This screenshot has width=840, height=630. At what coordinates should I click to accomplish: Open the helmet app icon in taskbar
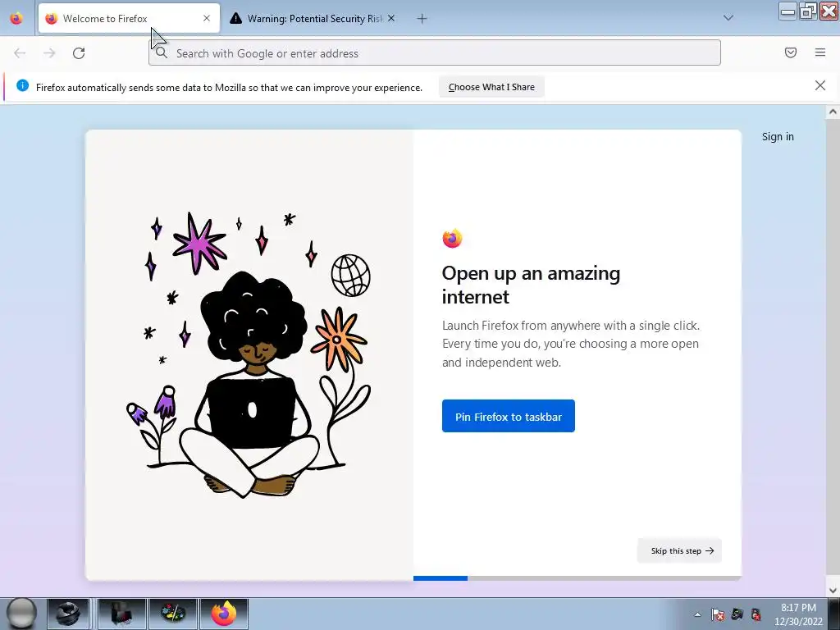click(x=68, y=614)
